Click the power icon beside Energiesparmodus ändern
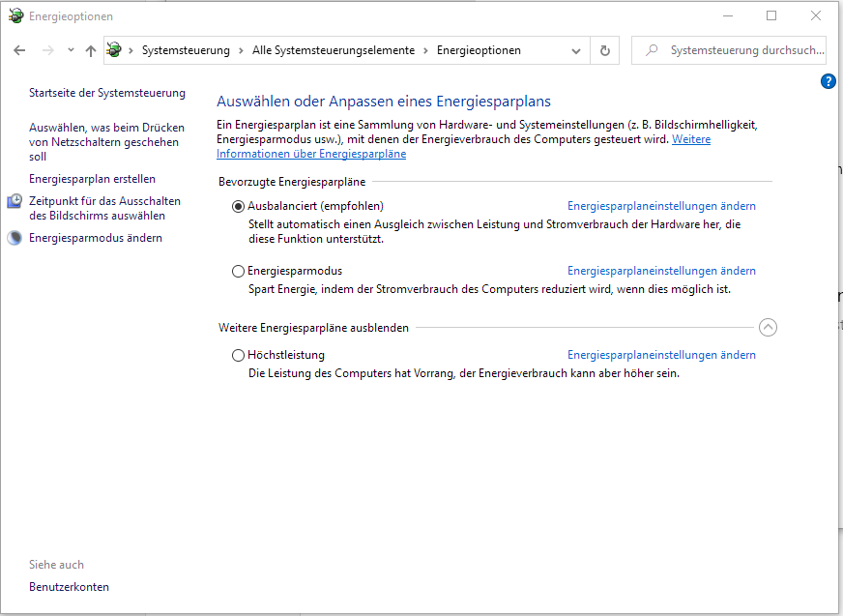Viewport: 843px width, 616px height. coord(14,235)
